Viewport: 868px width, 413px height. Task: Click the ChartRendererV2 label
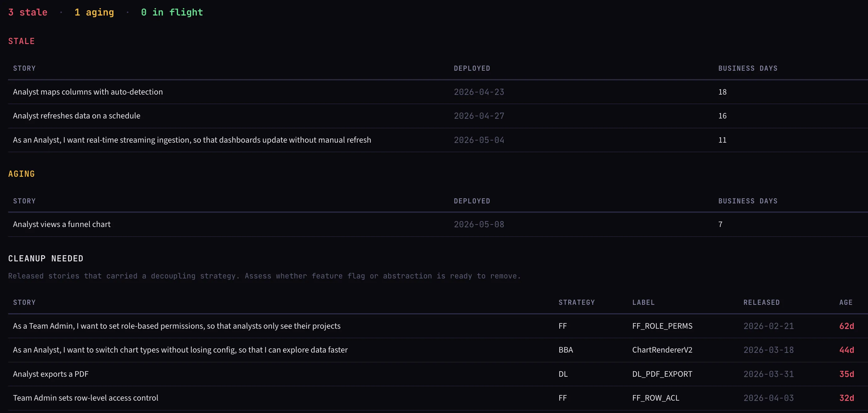click(x=662, y=350)
